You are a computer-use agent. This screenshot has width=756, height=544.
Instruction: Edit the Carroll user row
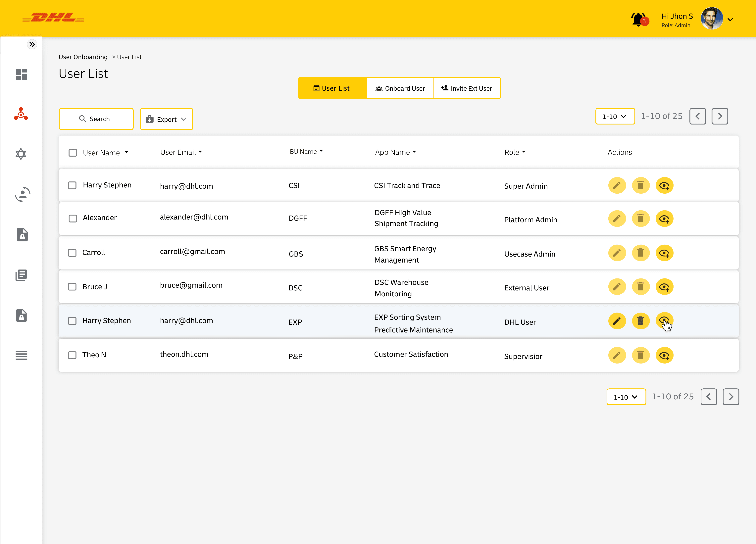click(x=617, y=253)
